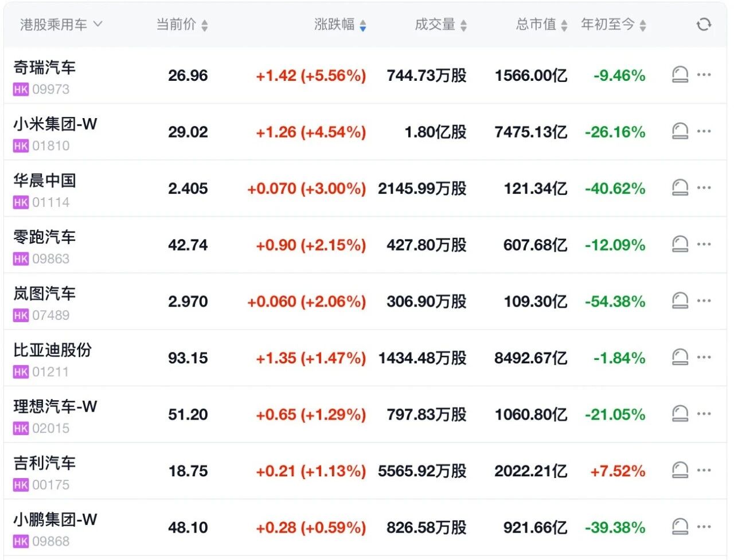Open more options for 小鹏集团-W

tap(704, 527)
